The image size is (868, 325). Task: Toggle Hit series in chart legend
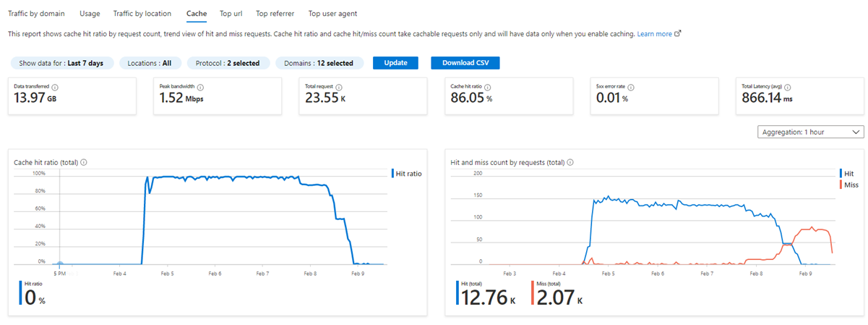tap(847, 174)
